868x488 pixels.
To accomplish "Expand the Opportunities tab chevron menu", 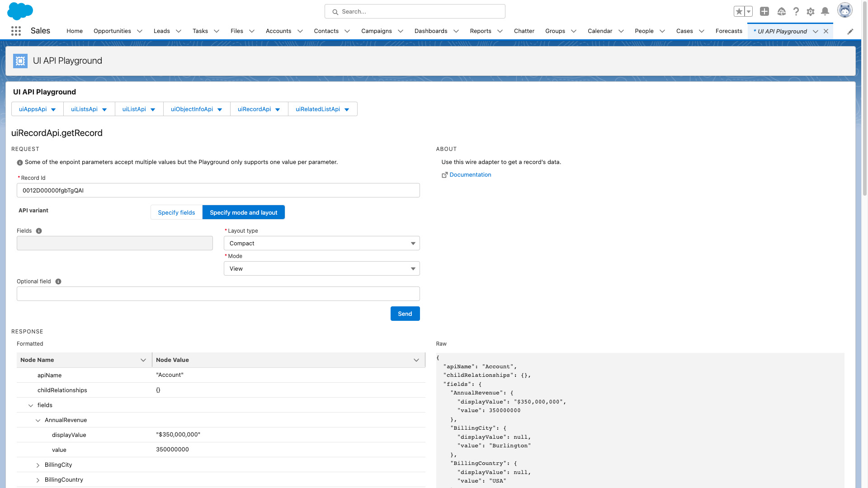I will click(x=140, y=31).
